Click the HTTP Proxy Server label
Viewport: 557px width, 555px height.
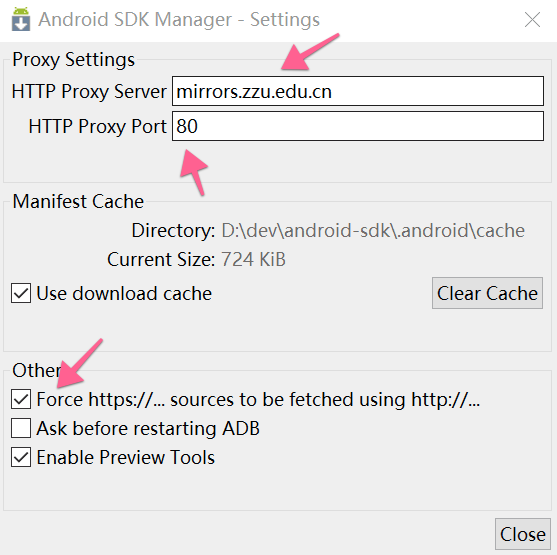pos(89,91)
